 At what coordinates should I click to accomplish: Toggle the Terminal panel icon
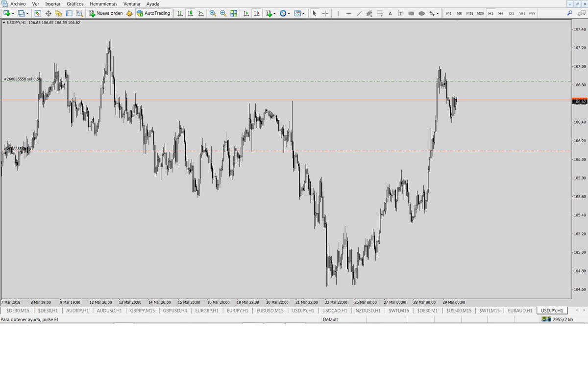[69, 13]
